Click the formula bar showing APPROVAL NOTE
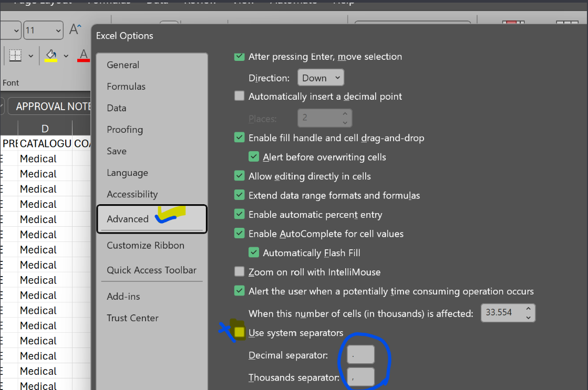The width and height of the screenshot is (588, 390). pyautogui.click(x=49, y=107)
